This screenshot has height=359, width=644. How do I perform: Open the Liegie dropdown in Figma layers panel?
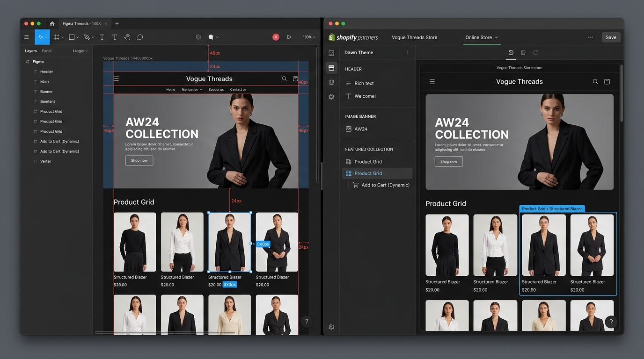[80, 51]
